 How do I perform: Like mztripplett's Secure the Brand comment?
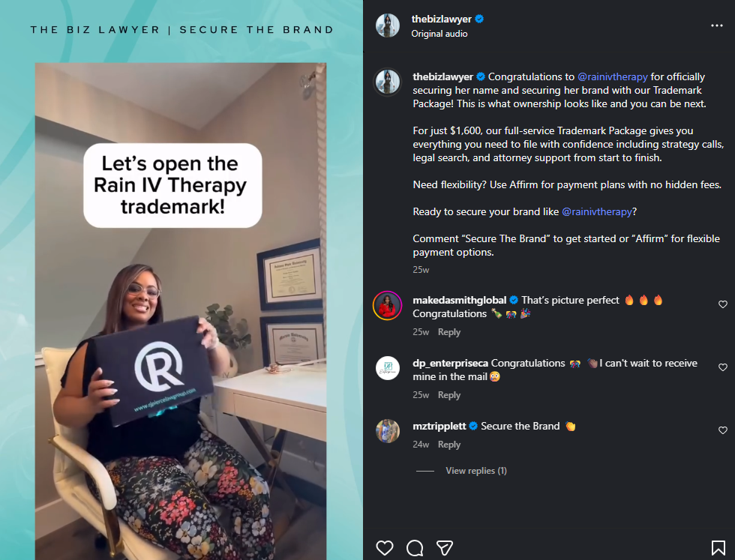click(723, 430)
